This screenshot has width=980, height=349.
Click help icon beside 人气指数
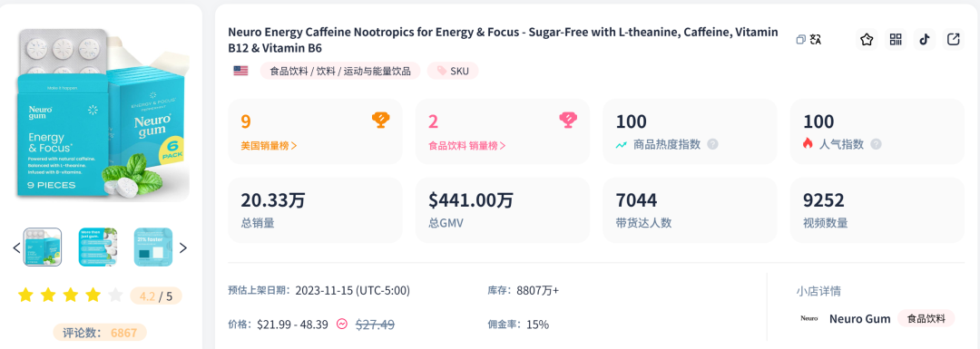point(876,144)
